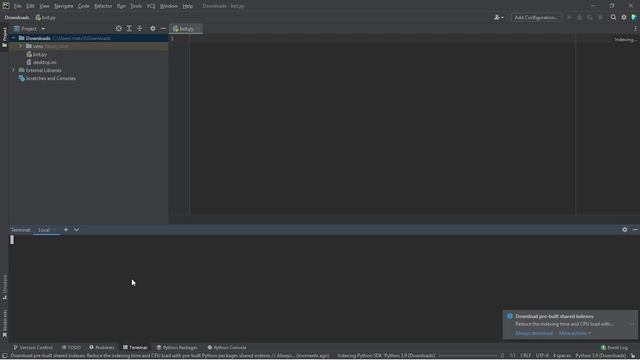The image size is (640, 360).
Task: Open the Tools menu
Action: click(x=136, y=6)
